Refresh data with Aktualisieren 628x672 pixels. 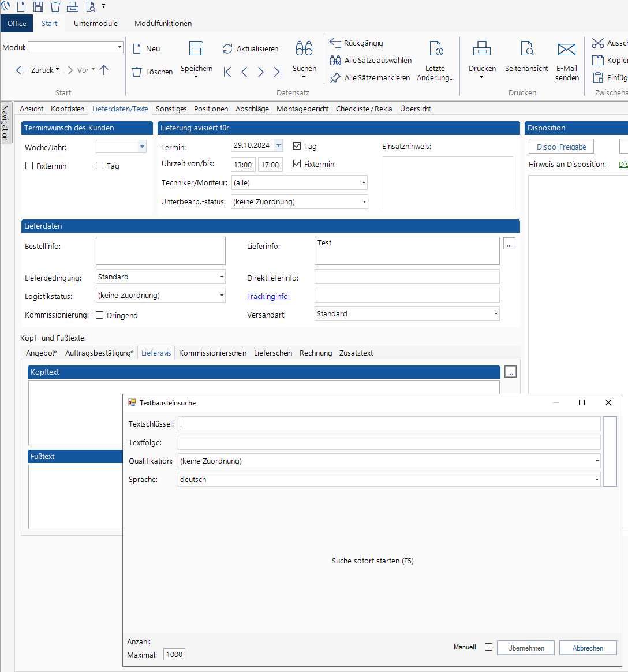click(250, 49)
